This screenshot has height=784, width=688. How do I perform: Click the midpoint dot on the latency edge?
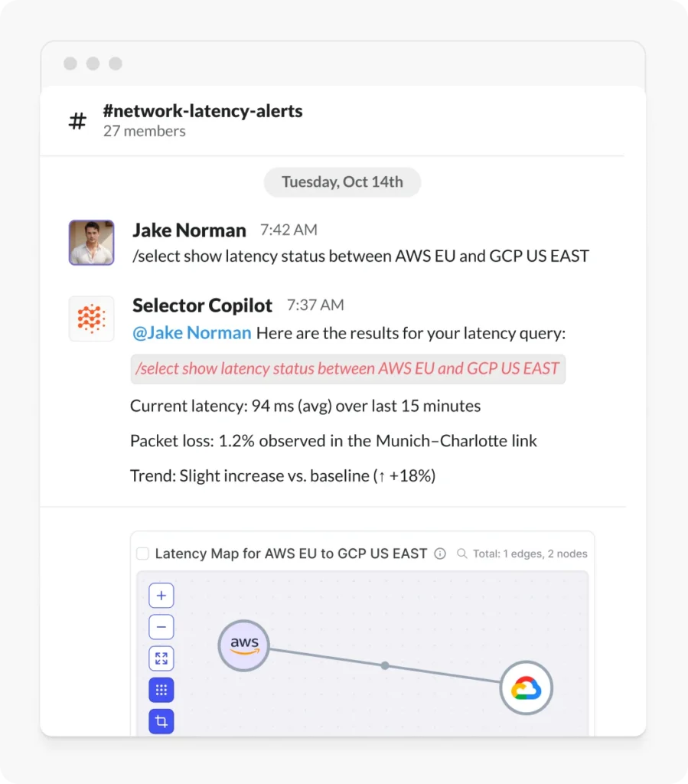385,665
